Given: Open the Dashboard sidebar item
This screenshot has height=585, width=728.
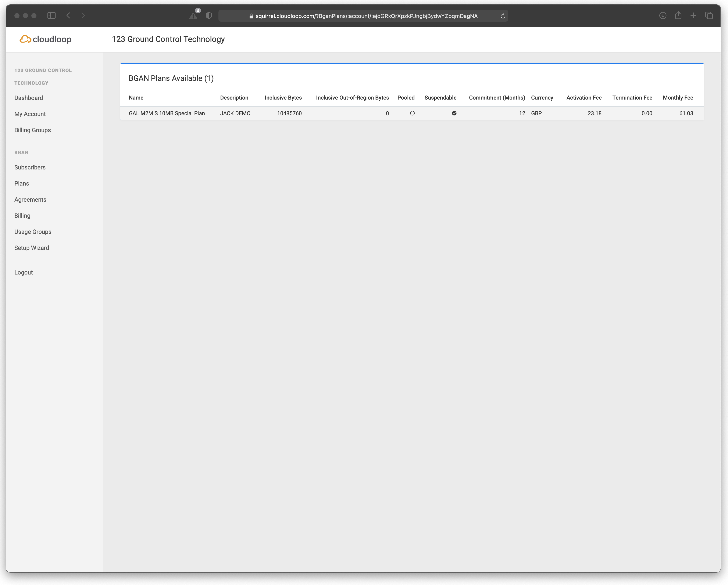Looking at the screenshot, I should (x=29, y=98).
